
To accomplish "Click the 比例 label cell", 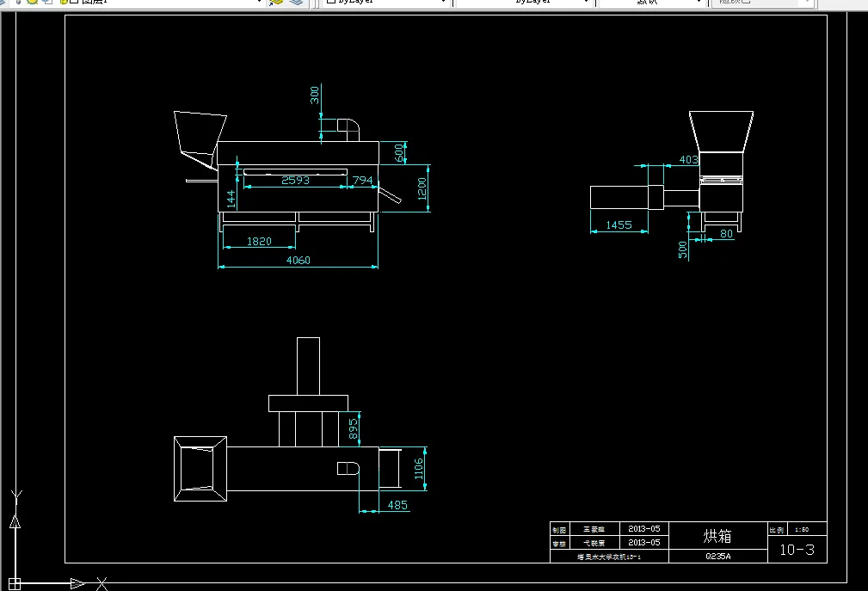I will [777, 530].
